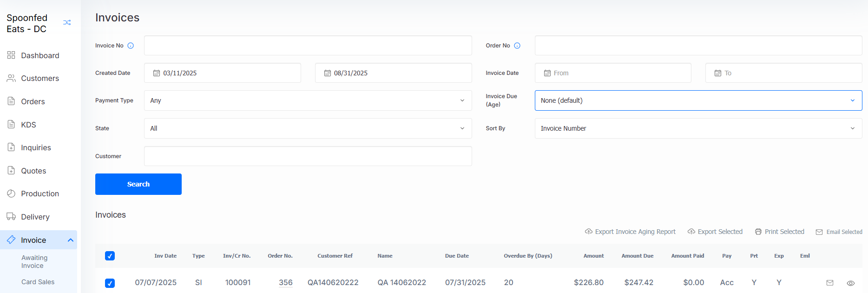Click the Amount Due column header
The height and width of the screenshot is (293, 868).
point(638,256)
